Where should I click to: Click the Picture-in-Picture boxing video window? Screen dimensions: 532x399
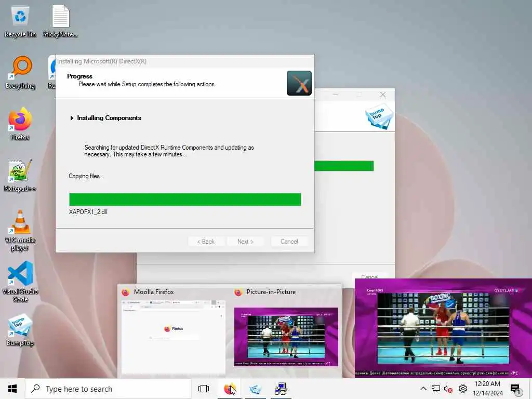(443, 328)
